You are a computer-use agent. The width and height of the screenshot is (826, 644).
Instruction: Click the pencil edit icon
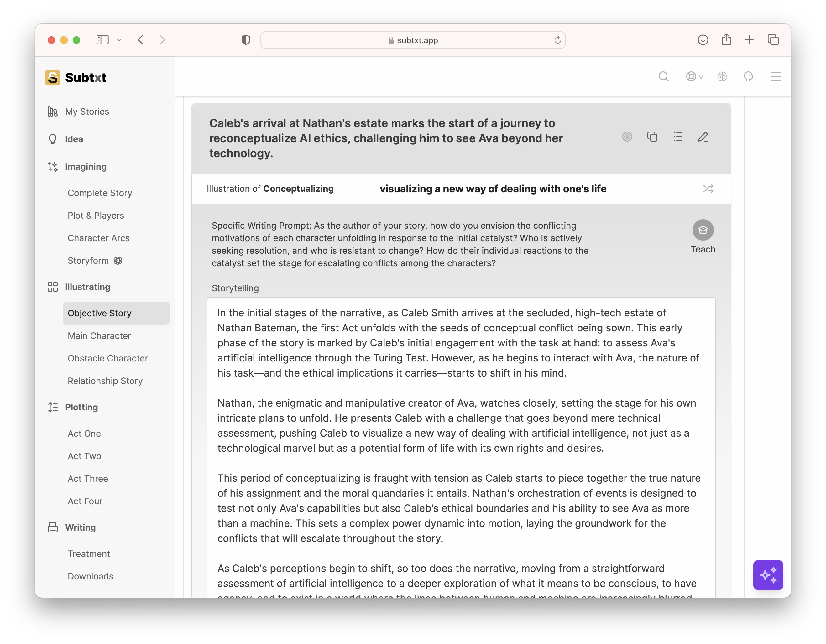click(x=703, y=137)
